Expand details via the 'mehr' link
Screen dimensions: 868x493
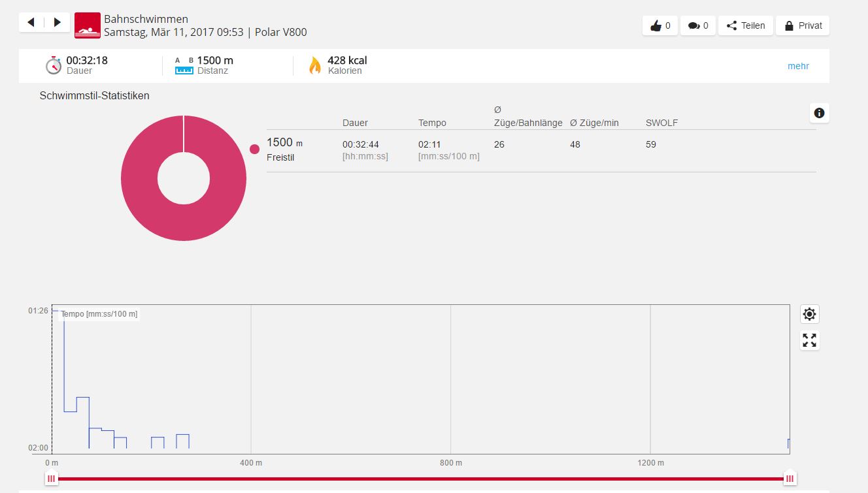798,66
